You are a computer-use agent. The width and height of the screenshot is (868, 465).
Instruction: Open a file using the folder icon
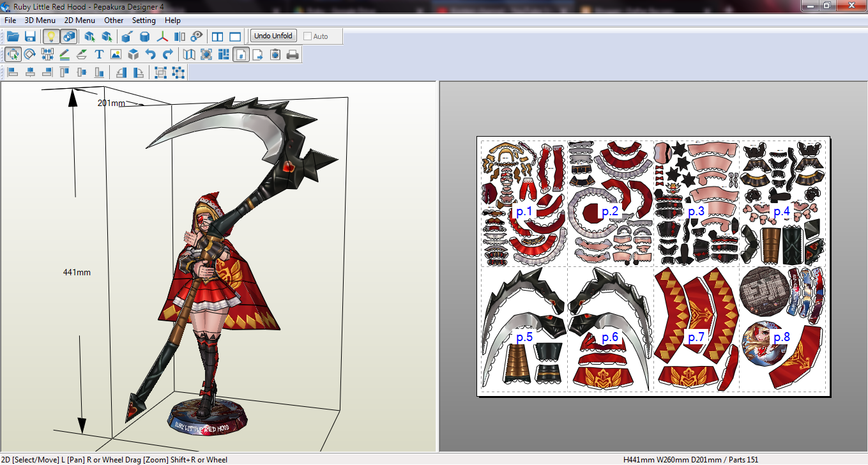coord(13,36)
